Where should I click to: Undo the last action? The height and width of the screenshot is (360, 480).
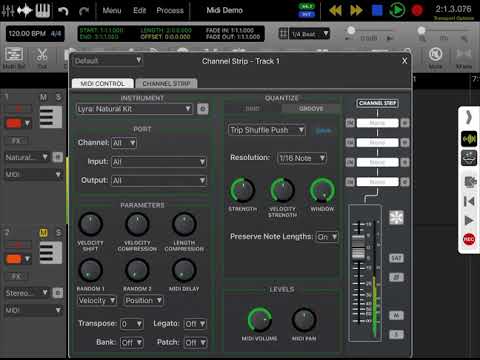point(63,11)
